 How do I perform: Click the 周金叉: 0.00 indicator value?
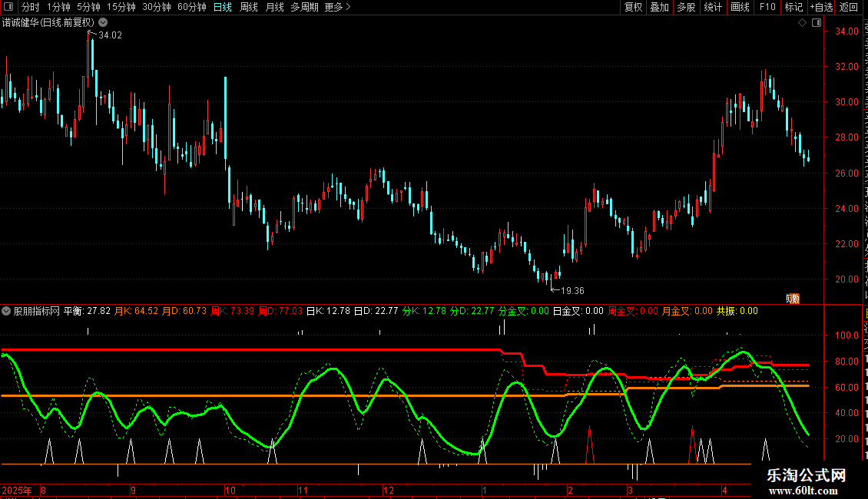[633, 311]
